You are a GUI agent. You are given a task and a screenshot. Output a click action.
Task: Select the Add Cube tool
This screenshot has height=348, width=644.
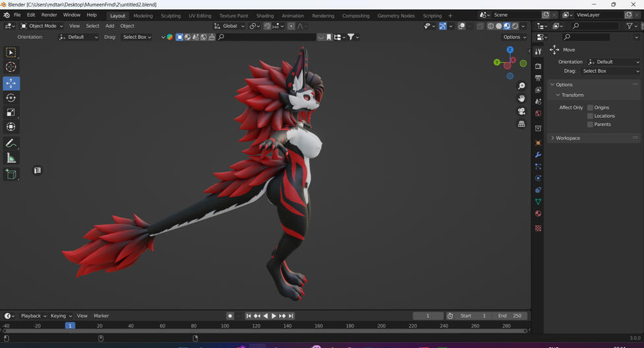click(11, 174)
